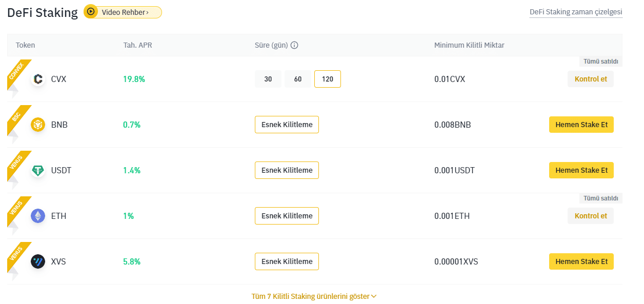Click the 0.00001XVS minimum amount
Screen dimensions: 644x304
[x=456, y=261]
